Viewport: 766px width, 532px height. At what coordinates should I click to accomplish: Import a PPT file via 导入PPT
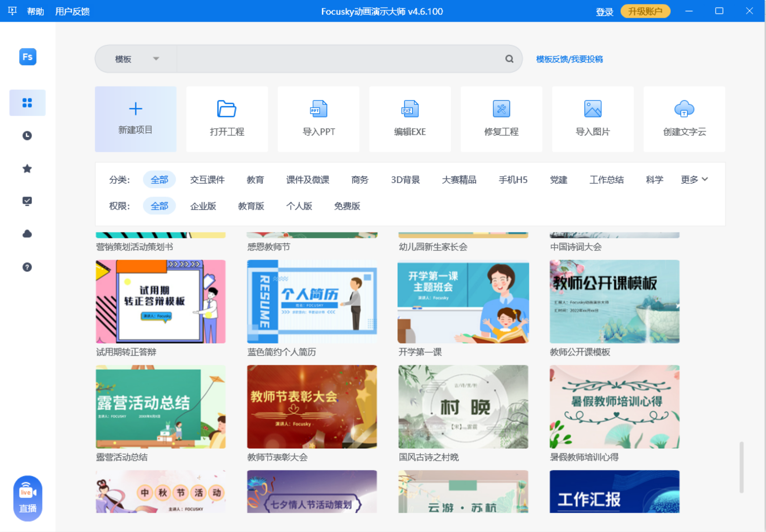(x=318, y=119)
